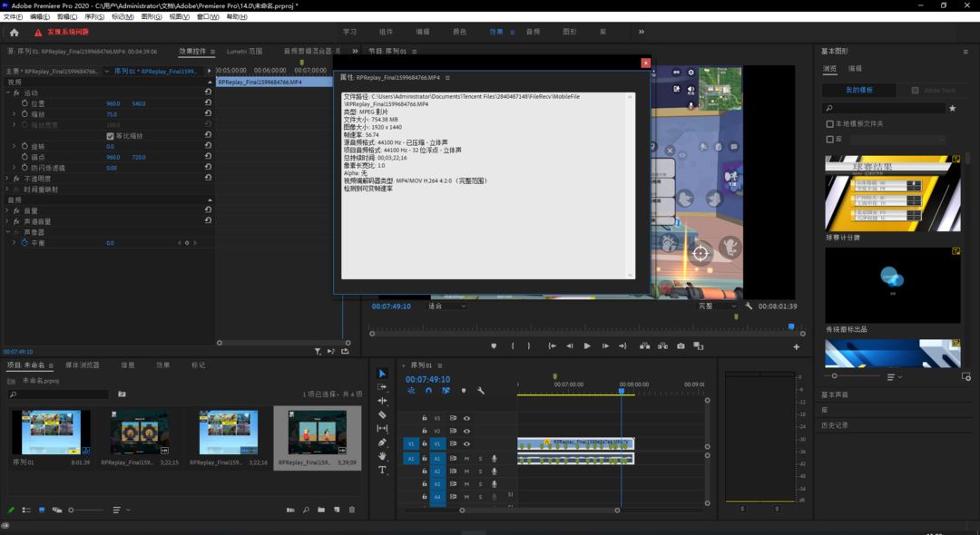Screen dimensions: 980x535
Task: Step forward one frame in program monitor
Action: (x=605, y=345)
